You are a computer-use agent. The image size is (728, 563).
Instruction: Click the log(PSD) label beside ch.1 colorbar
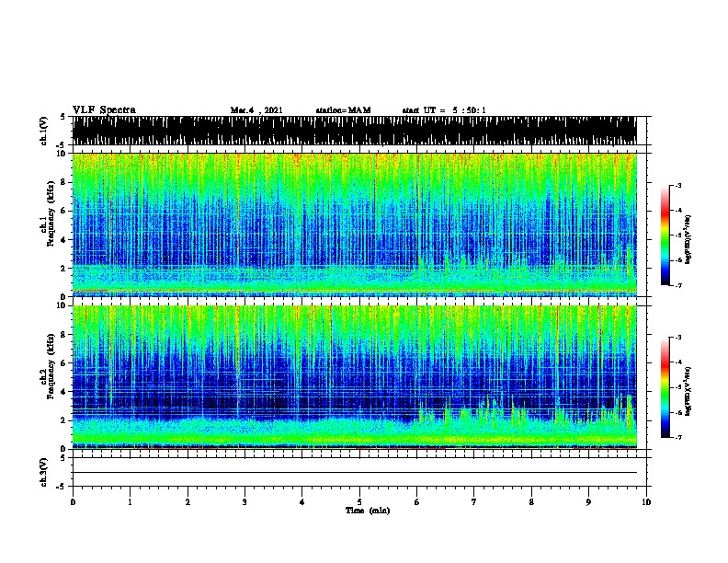pyautogui.click(x=688, y=240)
